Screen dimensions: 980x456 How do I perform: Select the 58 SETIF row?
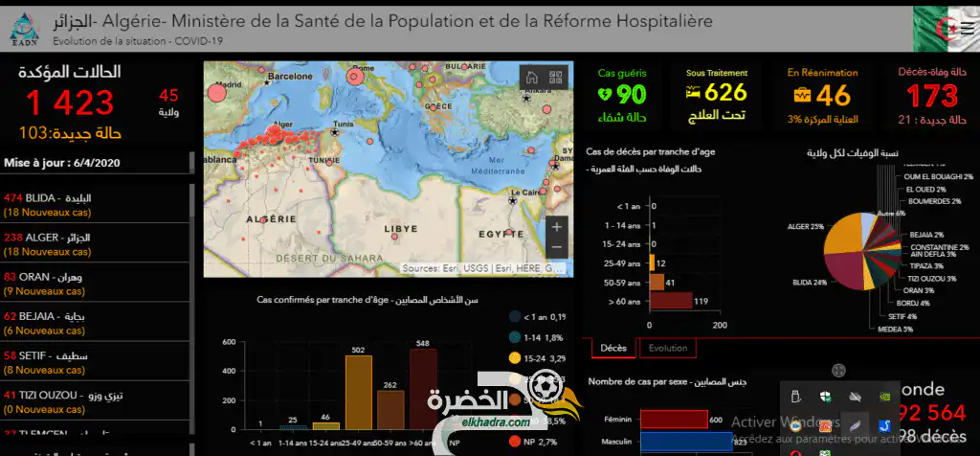coord(95,362)
